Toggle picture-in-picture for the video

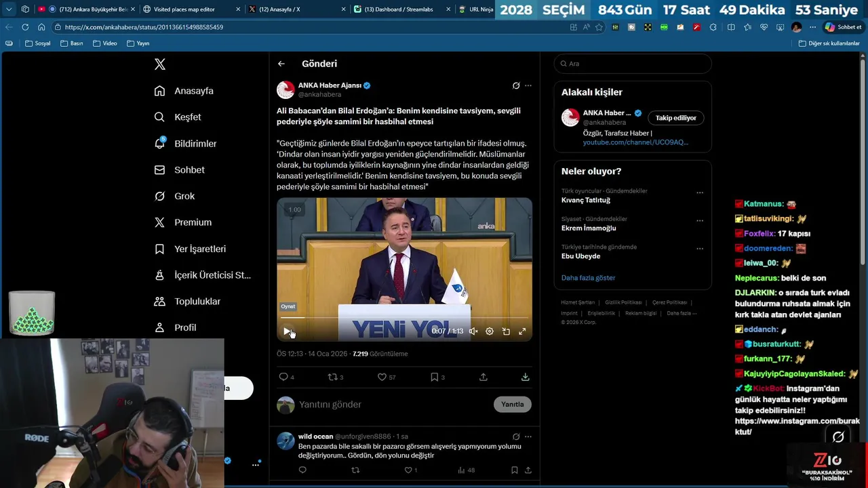(506, 331)
